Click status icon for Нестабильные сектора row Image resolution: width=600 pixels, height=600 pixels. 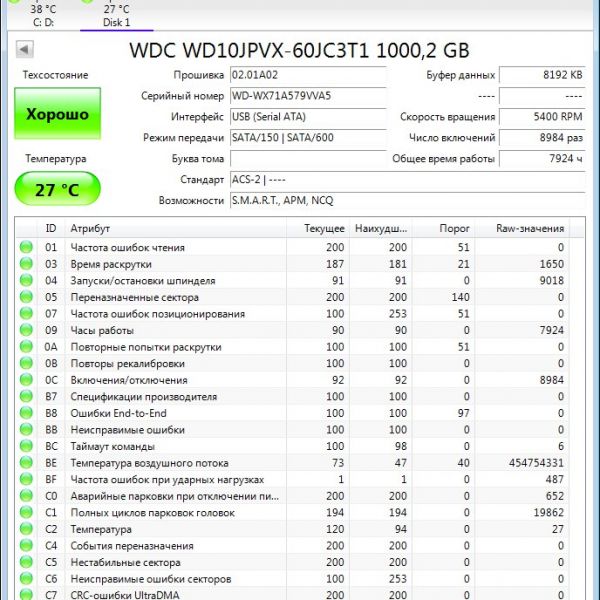[26, 562]
